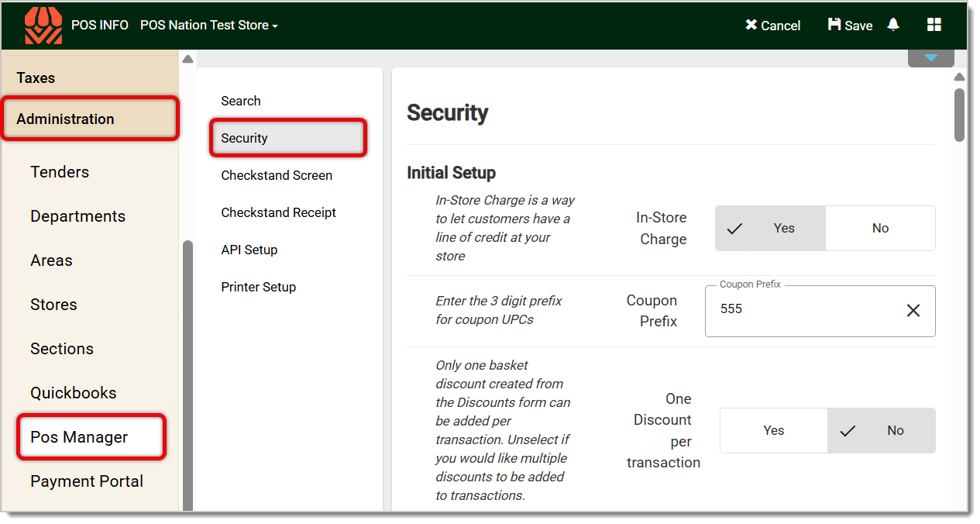
Task: Open the notifications bell
Action: [x=893, y=25]
